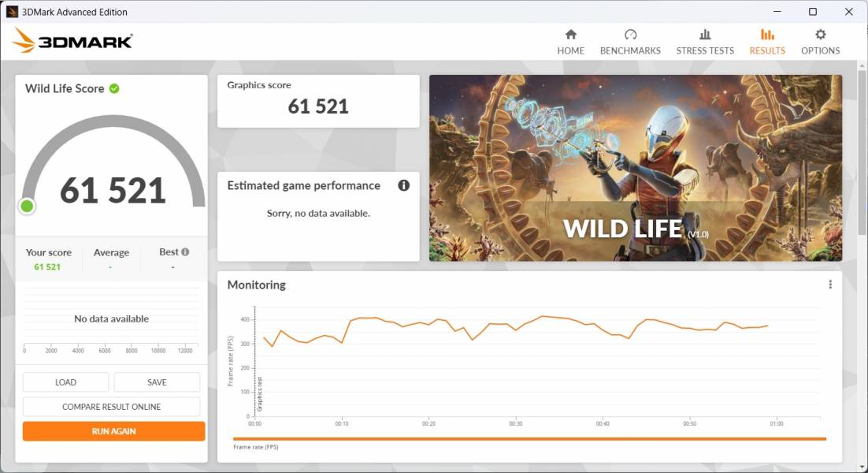Click the scrollbar down arrow
The image size is (868, 473).
coord(862,467)
